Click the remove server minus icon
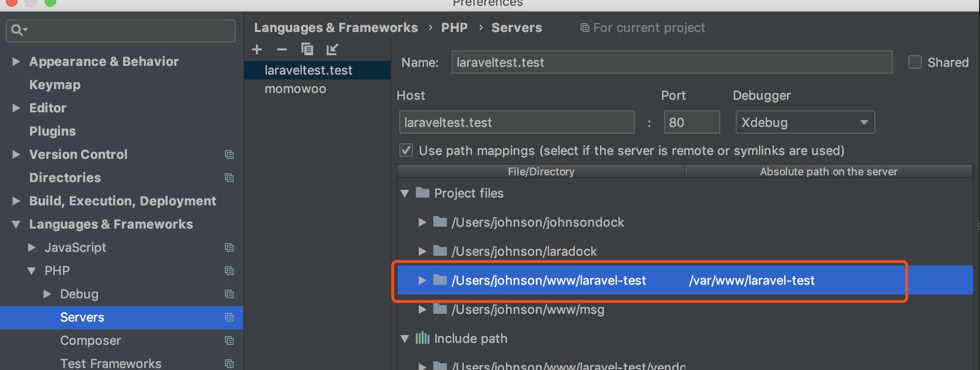 [282, 49]
